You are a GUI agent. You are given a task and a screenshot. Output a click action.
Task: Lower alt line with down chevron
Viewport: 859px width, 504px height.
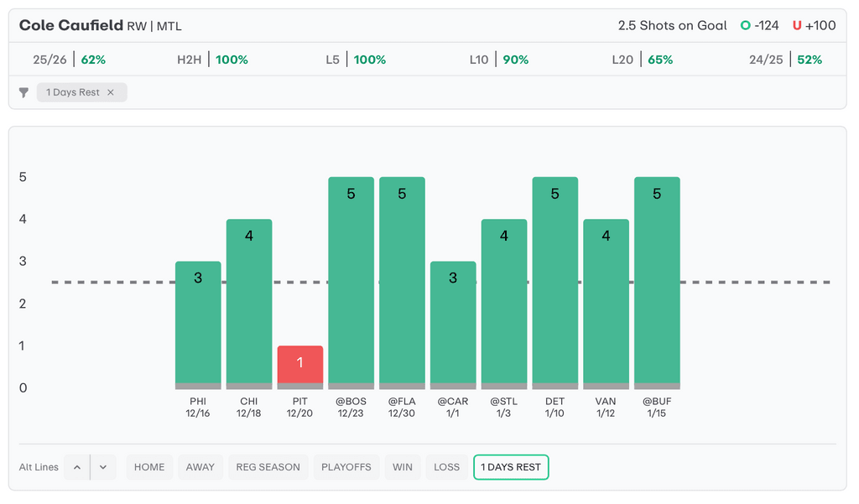(103, 467)
